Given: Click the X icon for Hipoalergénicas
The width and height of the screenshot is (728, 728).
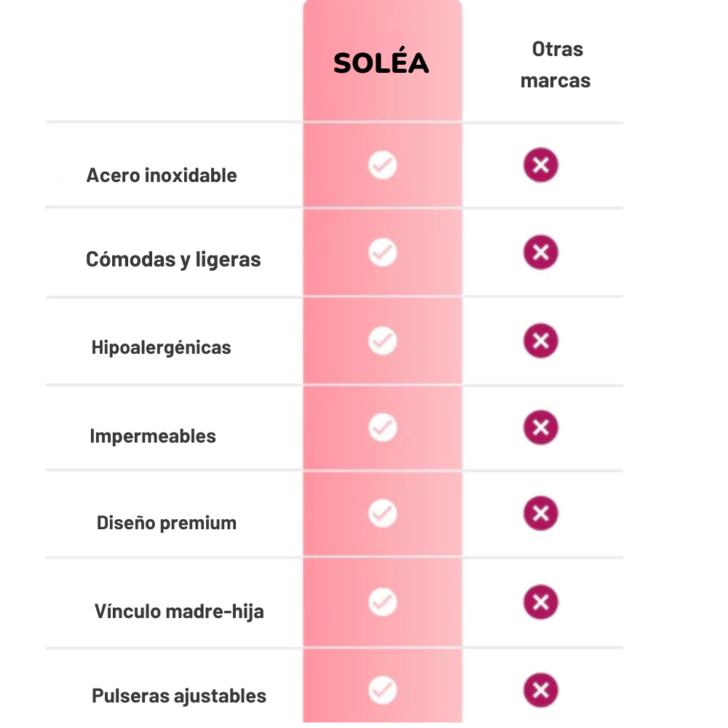Looking at the screenshot, I should click(x=541, y=341).
